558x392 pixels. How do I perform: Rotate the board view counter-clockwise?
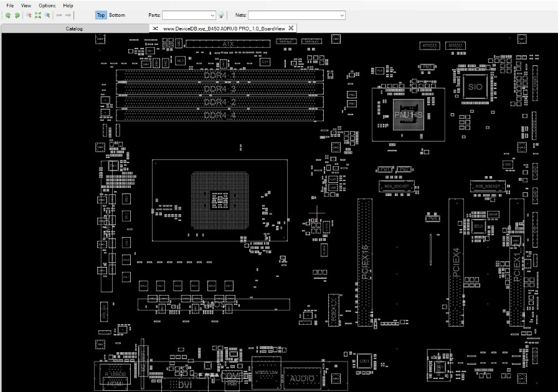[8, 16]
